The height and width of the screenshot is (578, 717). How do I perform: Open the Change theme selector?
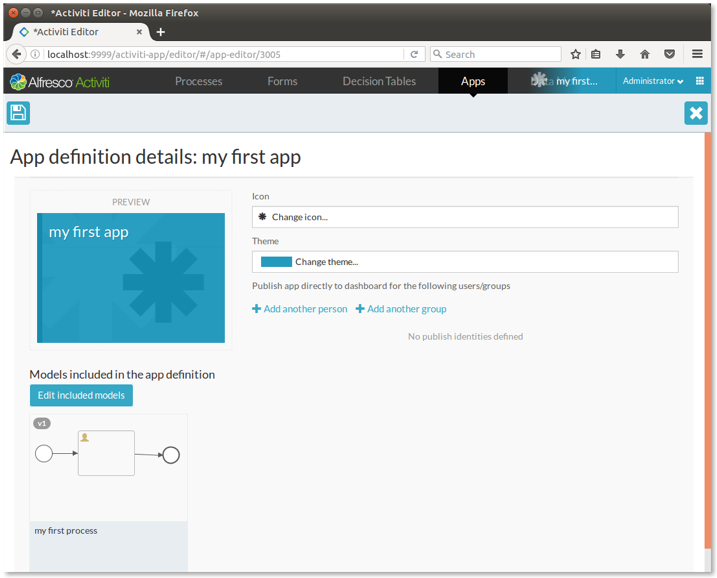pyautogui.click(x=465, y=261)
